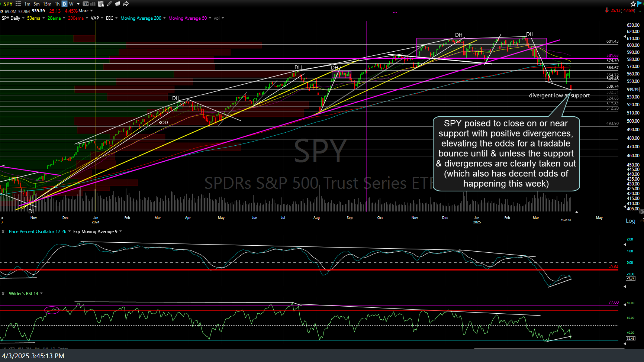Add SPY to favorites with star icon
The image size is (644, 362).
coord(633,4)
